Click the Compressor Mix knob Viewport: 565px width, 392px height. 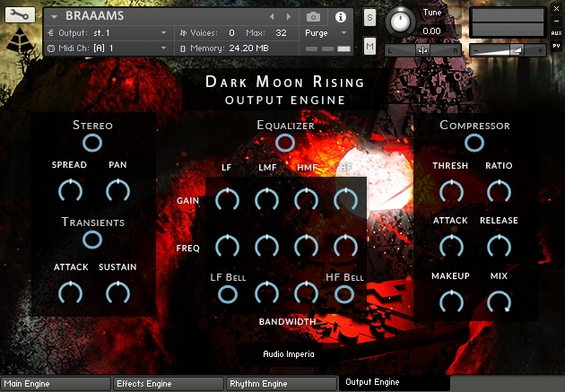[x=499, y=302]
